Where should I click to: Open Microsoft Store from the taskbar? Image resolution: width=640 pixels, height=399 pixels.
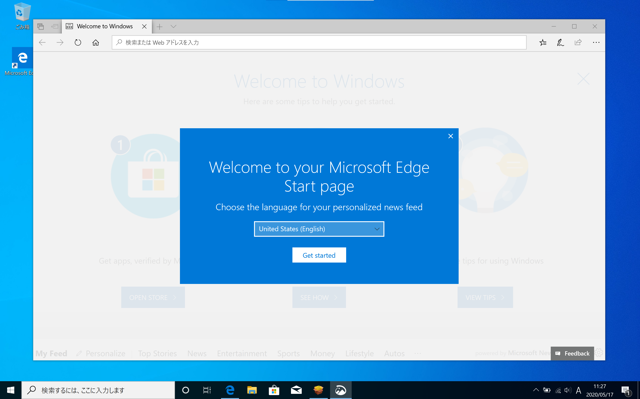(x=274, y=390)
